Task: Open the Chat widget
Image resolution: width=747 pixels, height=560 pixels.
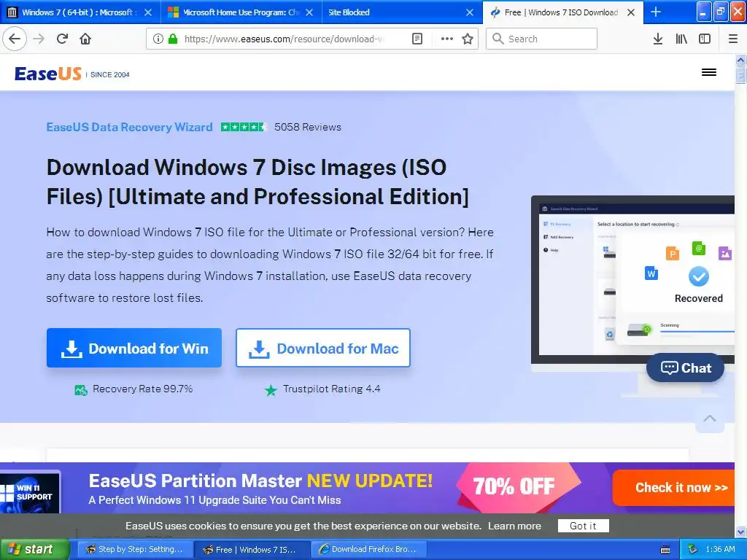Action: [x=686, y=367]
